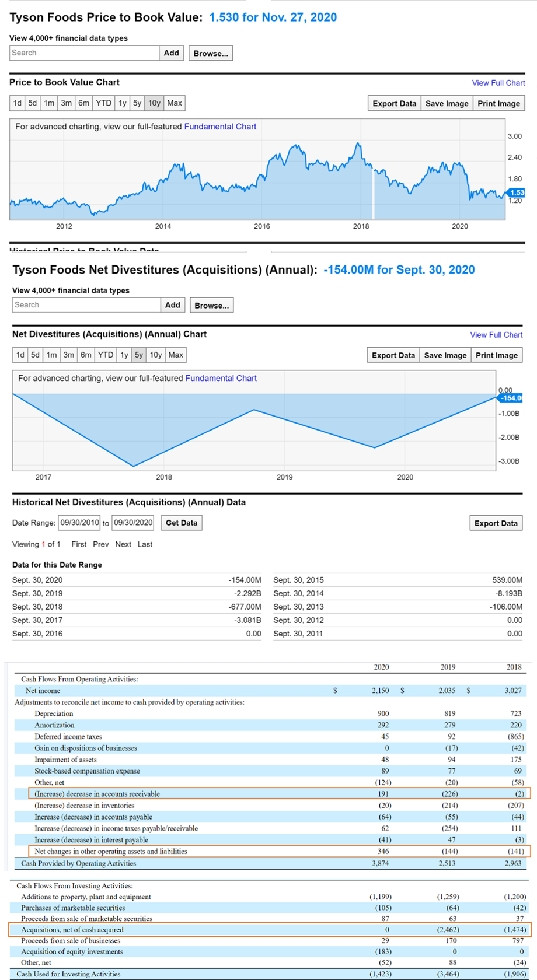Save Image of the Net Divestitures chart

(x=445, y=355)
